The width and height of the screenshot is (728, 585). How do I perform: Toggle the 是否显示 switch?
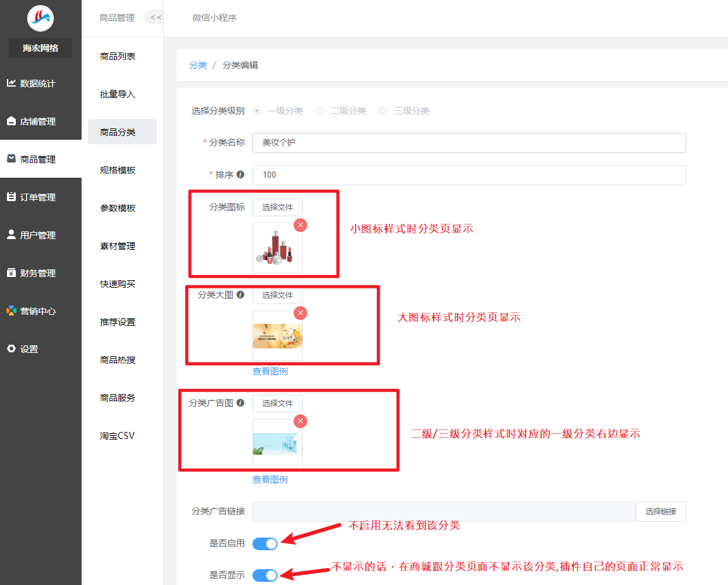click(x=265, y=576)
